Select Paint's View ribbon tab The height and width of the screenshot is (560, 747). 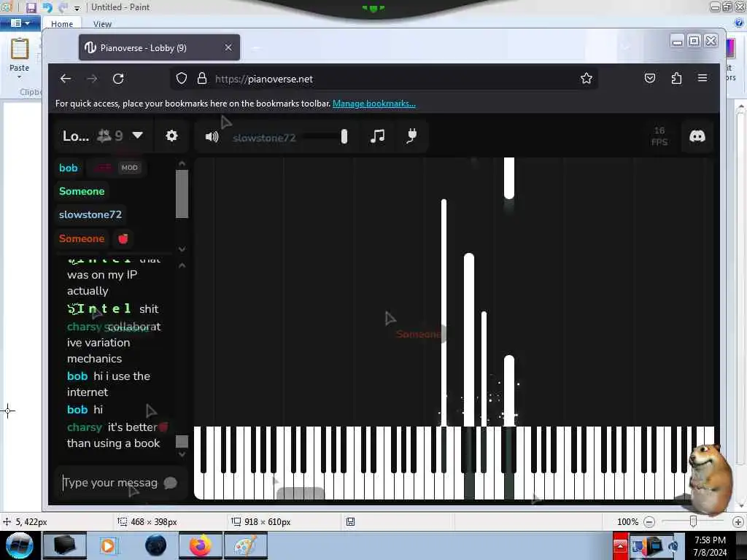tap(102, 24)
